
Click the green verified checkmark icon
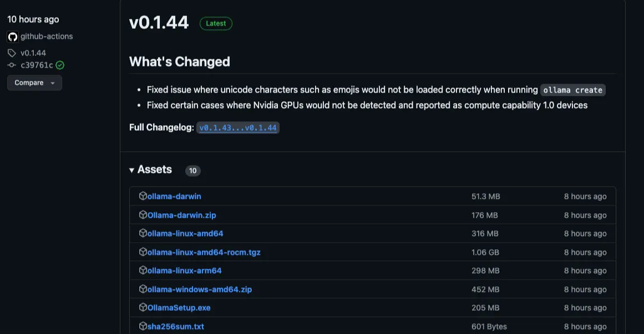pyautogui.click(x=60, y=65)
